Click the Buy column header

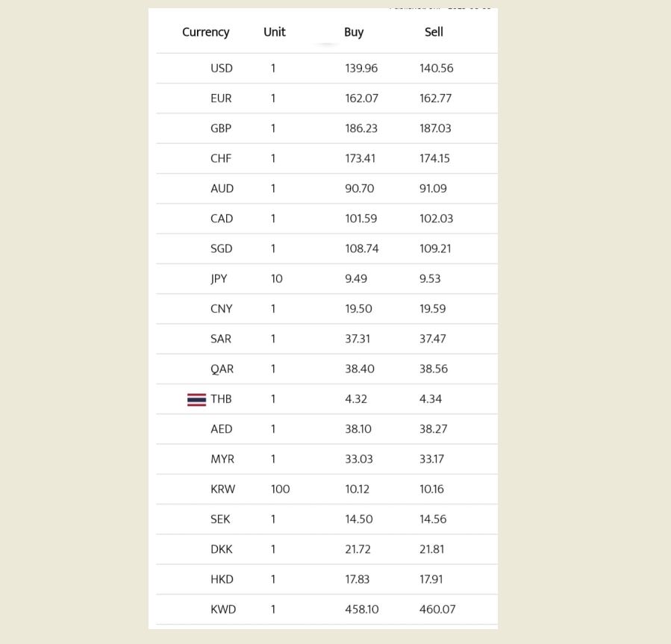tap(354, 32)
